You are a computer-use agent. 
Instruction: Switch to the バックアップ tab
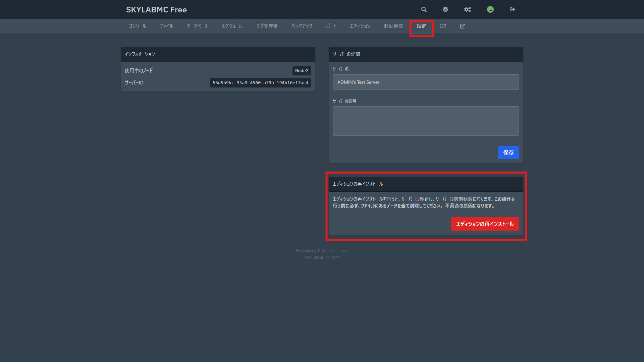coord(302,26)
